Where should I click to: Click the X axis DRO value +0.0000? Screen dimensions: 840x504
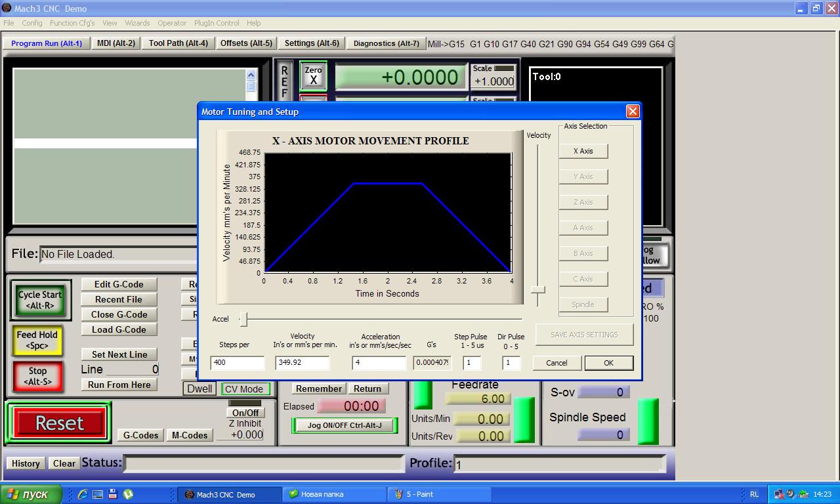pos(401,77)
